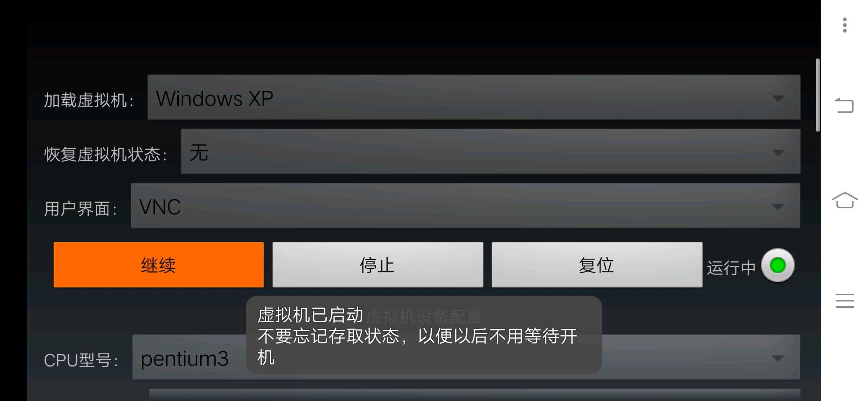Tap the Android home navigation icon
Image resolution: width=868 pixels, height=401 pixels.
(x=845, y=200)
